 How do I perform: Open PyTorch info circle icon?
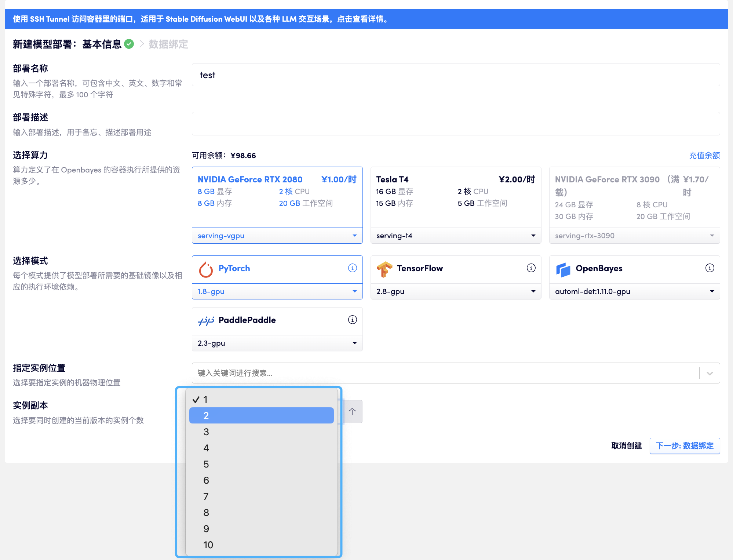tap(352, 268)
